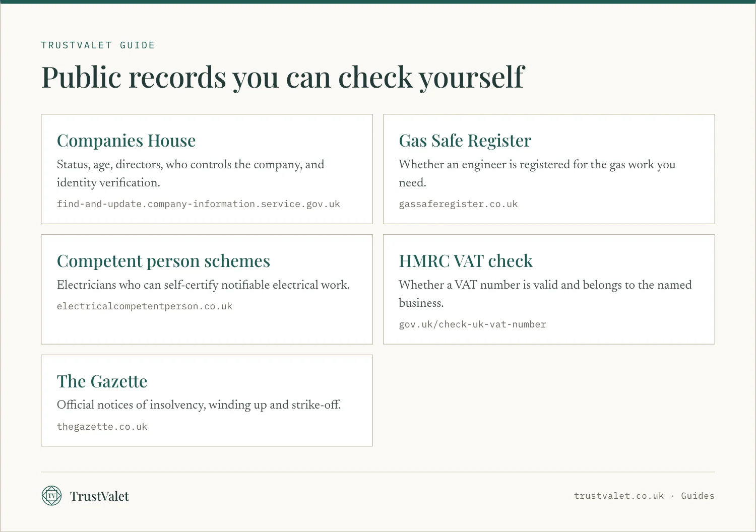Visit find-and-update.company-information.service.gov.uk URL
756x532 pixels.
click(x=199, y=204)
